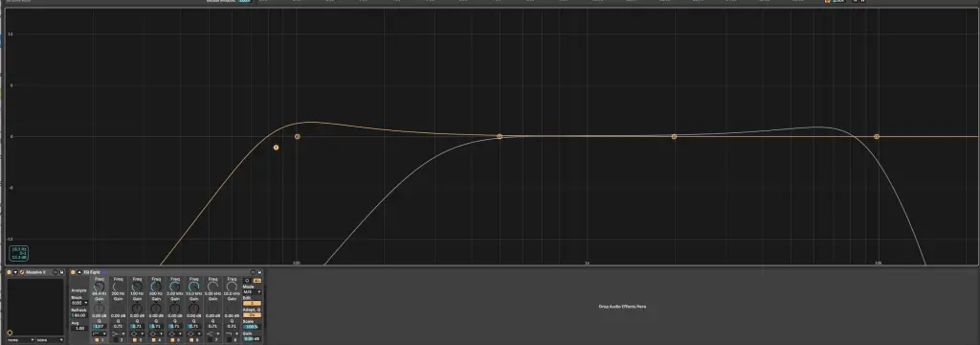
Task: Enable filter band 2 activator
Action: pos(116,340)
